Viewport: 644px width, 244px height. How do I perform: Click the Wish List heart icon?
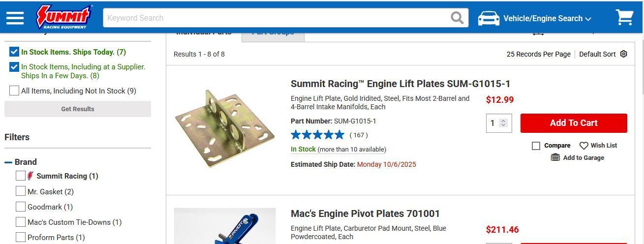[584, 146]
